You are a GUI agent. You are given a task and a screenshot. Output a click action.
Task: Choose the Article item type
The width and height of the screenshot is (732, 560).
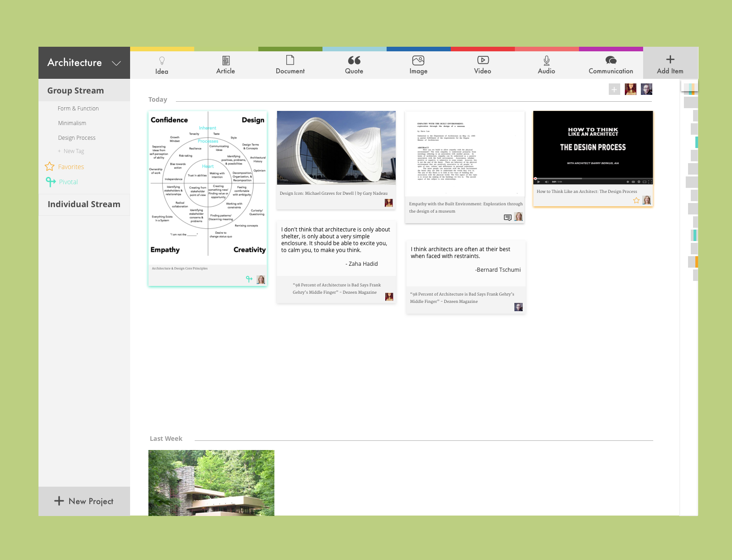(226, 65)
